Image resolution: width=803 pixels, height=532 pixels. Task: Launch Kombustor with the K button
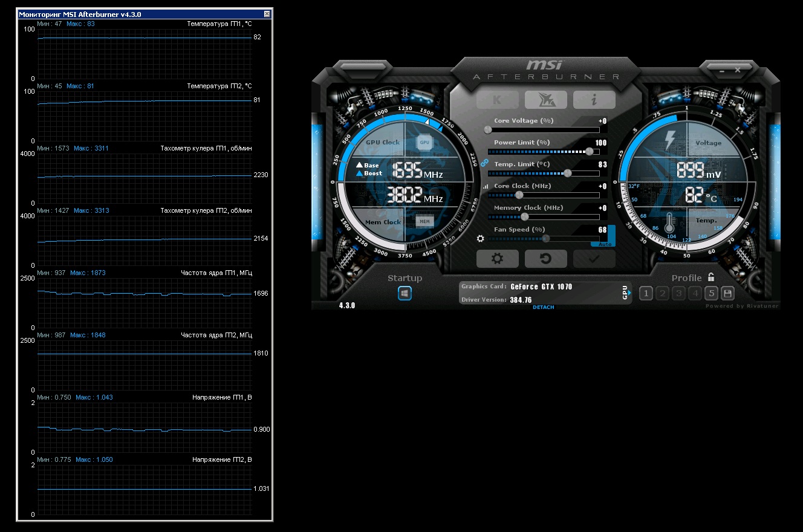(x=497, y=100)
